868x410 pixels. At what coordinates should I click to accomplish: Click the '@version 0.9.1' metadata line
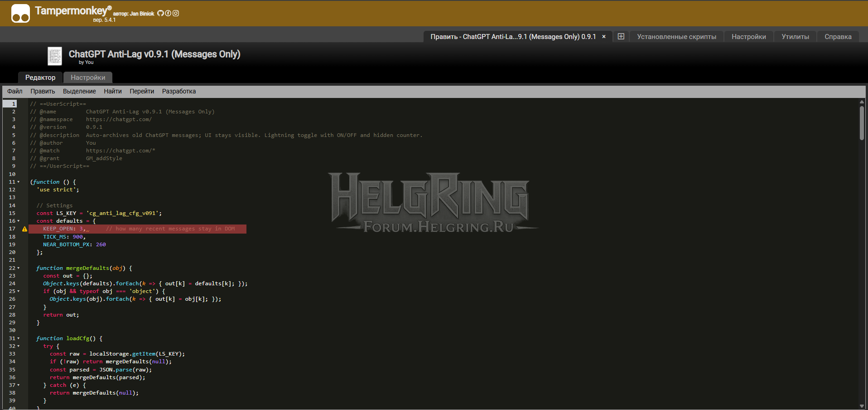click(66, 127)
